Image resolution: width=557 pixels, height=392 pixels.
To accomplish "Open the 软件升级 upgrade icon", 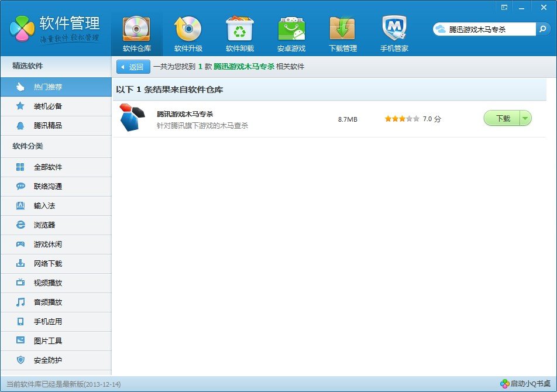I will coord(188,29).
